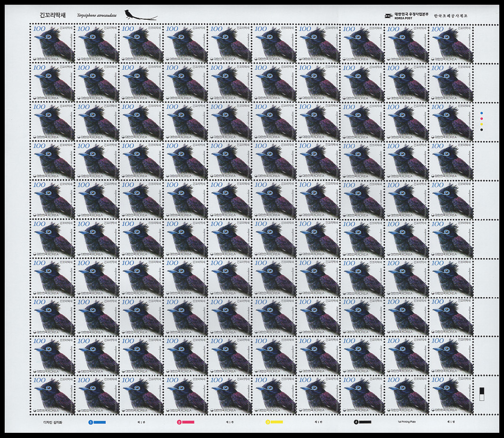Click the '디자인 김미화' designer credit

click(x=52, y=422)
